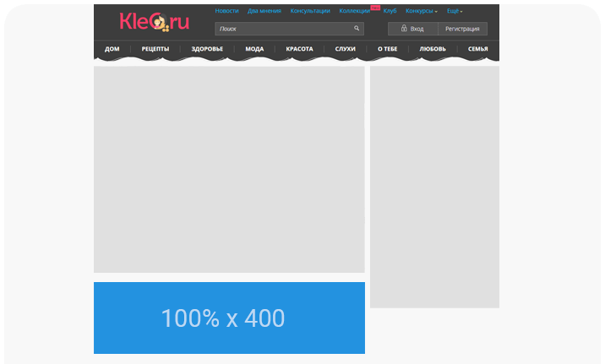
Task: Click the Вход login button
Action: [413, 29]
